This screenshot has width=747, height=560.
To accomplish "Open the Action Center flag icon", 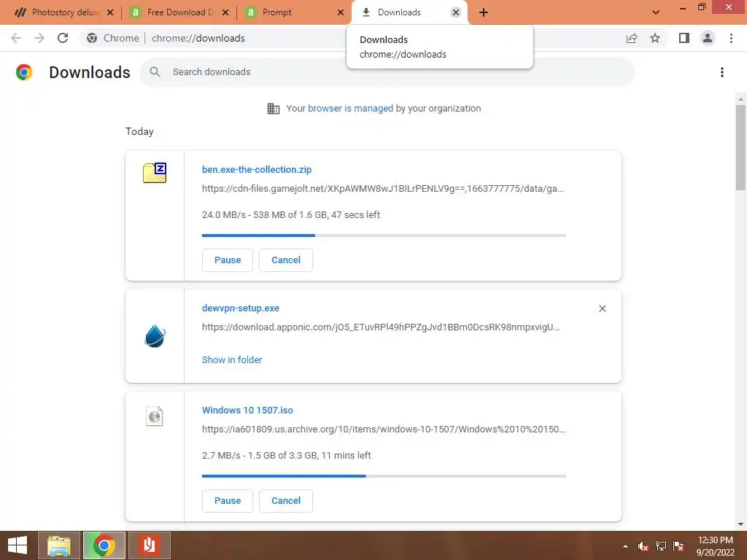I will pos(678,546).
